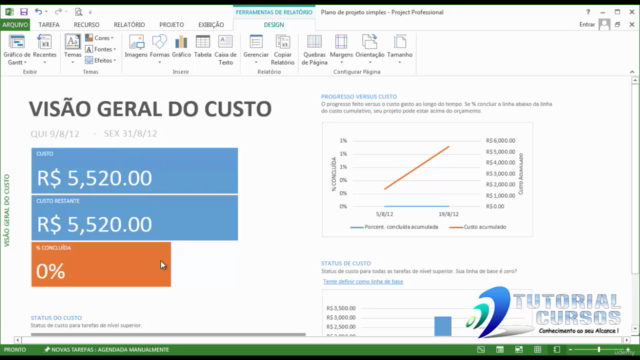The width and height of the screenshot is (640, 360).
Task: Insert a Tabela into the report
Action: [x=202, y=47]
